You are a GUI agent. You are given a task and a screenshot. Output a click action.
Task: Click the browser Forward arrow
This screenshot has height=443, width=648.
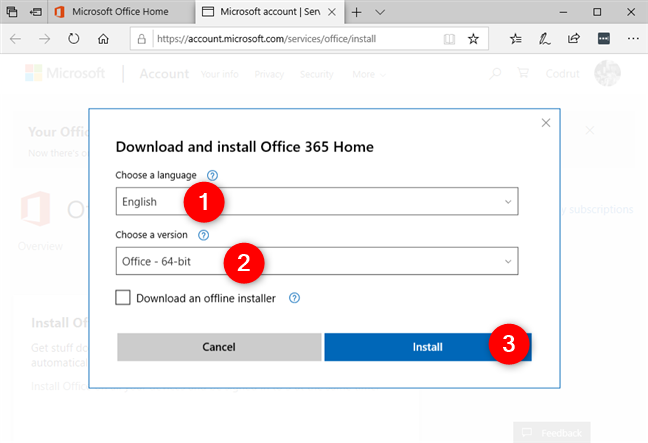point(44,39)
